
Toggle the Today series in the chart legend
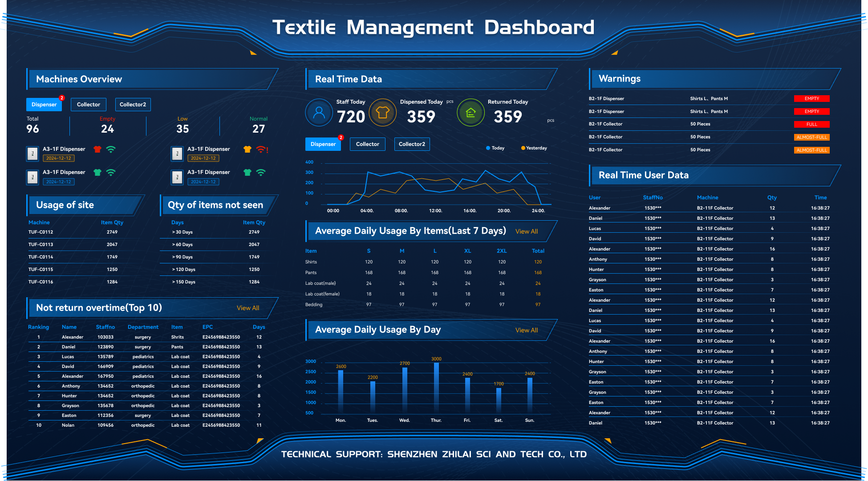coord(495,148)
